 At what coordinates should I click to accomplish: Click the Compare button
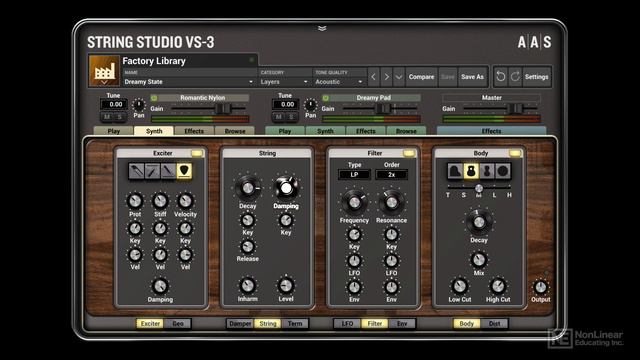422,77
